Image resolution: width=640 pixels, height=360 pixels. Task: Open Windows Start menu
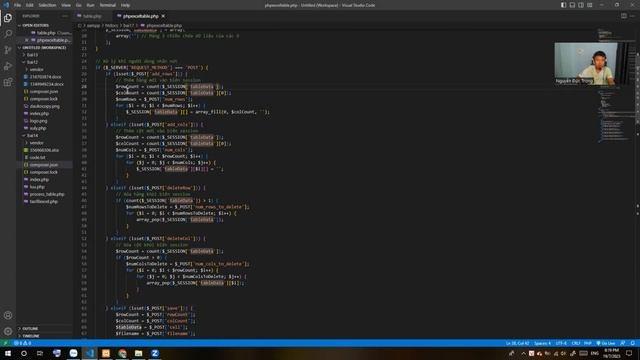[8, 353]
